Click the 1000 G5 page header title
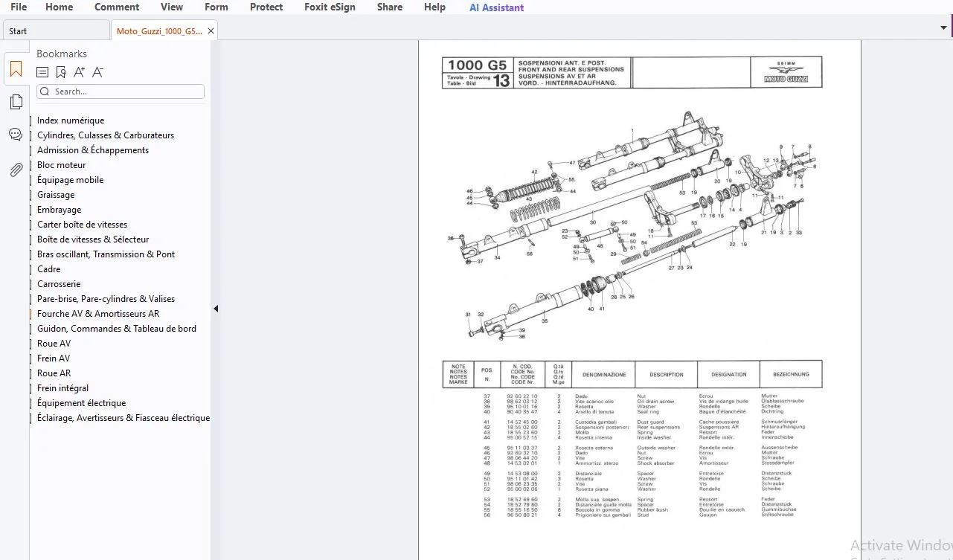953x560 pixels. (x=477, y=65)
